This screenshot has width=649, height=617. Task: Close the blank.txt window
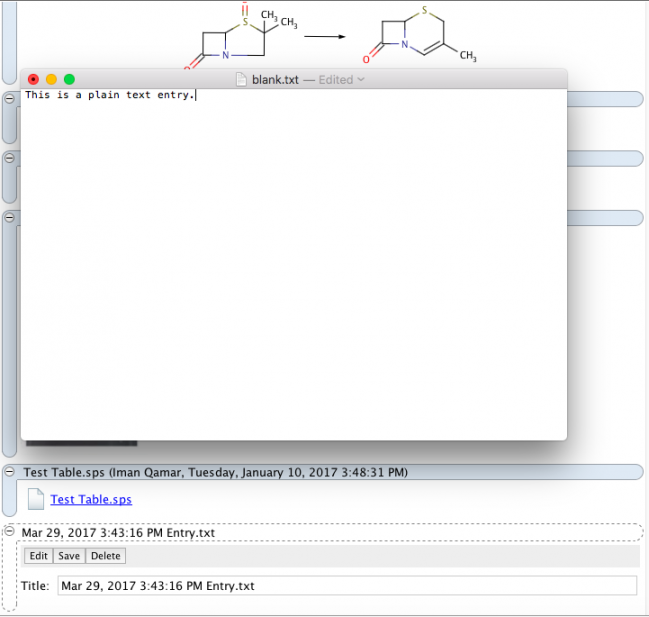coord(33,79)
